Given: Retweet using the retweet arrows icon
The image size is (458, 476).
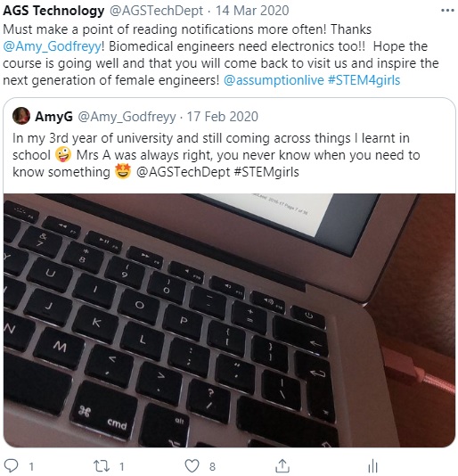Looking at the screenshot, I should 102,465.
